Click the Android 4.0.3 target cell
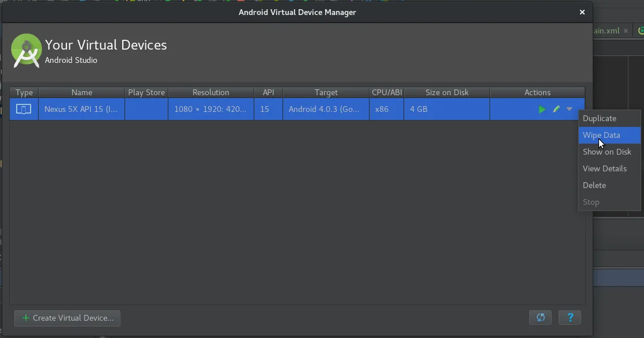This screenshot has height=338, width=644. [x=326, y=109]
